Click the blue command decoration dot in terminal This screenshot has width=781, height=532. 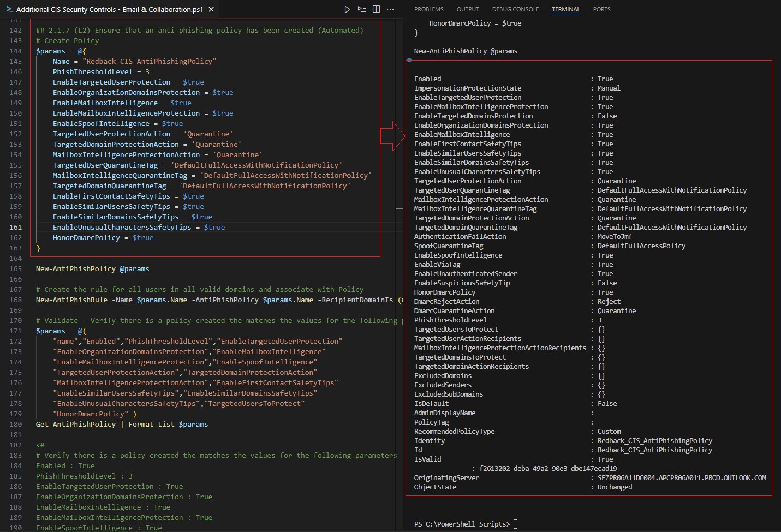click(409, 60)
